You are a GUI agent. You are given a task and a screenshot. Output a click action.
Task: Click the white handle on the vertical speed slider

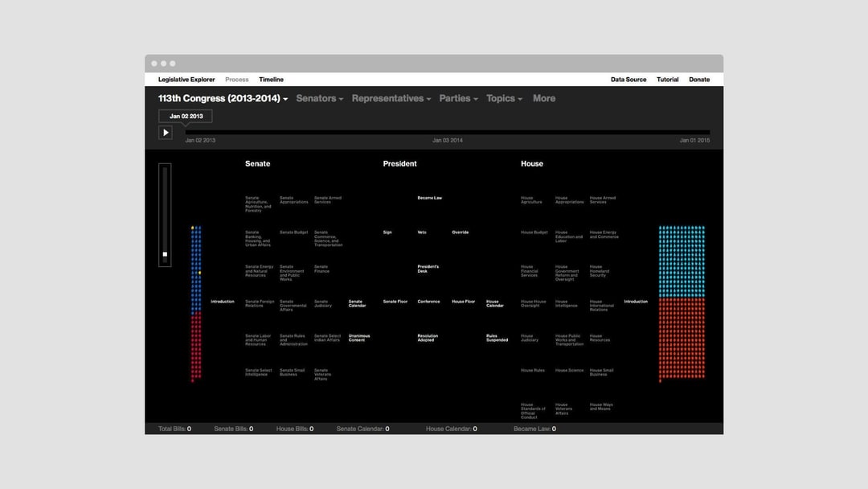tap(165, 254)
